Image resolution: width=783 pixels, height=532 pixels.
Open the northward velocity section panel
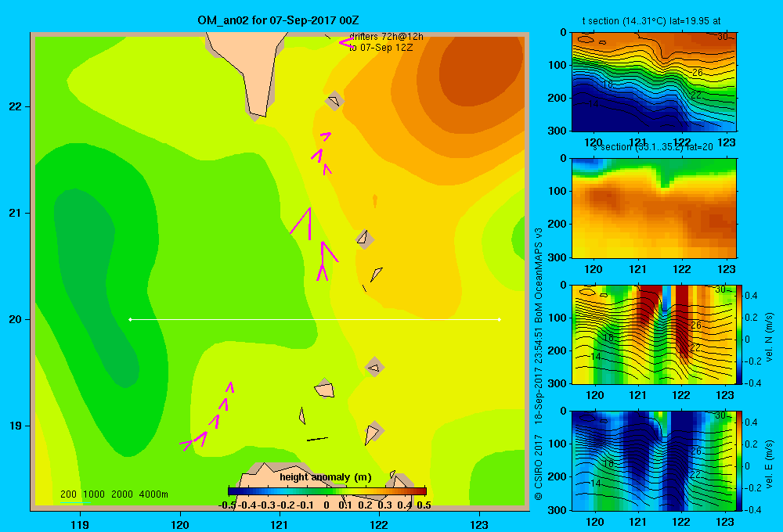654,334
